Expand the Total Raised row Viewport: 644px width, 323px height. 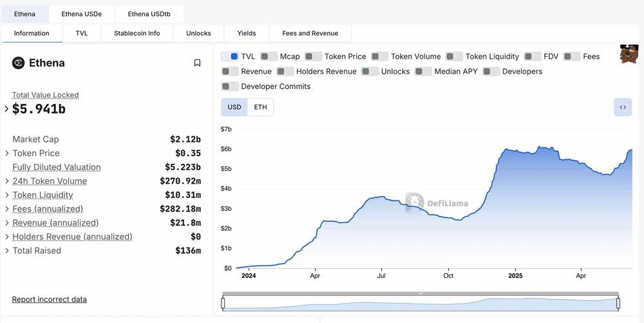[7, 251]
